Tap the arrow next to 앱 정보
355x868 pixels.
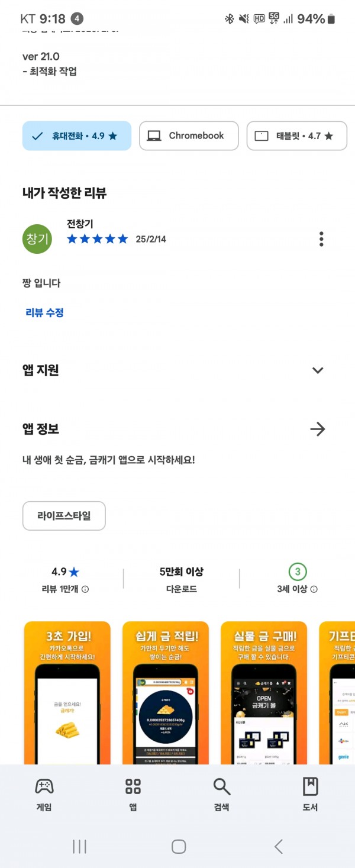tap(318, 429)
